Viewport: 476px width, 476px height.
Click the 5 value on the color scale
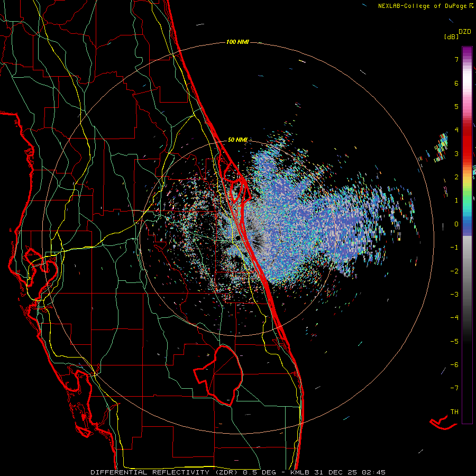[456, 106]
